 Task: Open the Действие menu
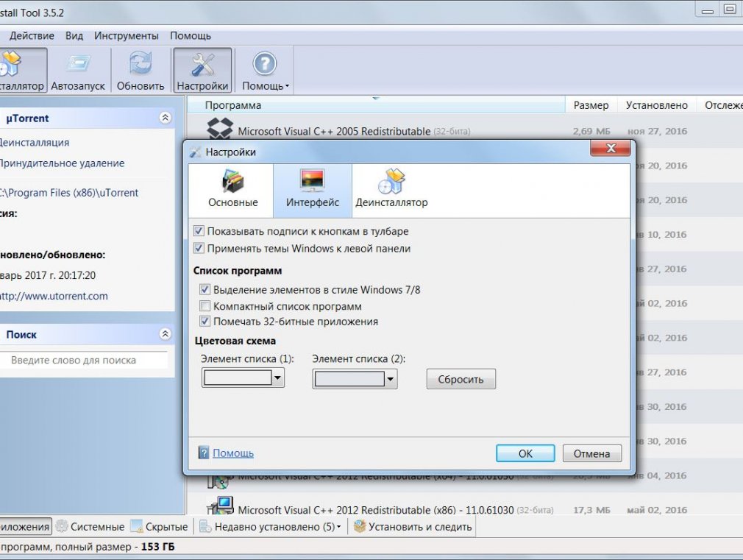tap(32, 35)
